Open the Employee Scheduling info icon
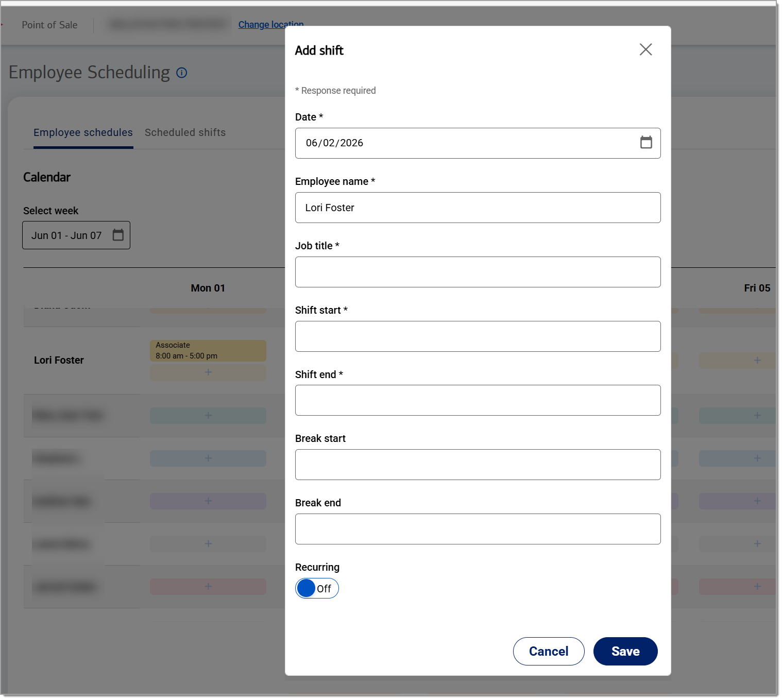This screenshot has width=782, height=700. (181, 73)
